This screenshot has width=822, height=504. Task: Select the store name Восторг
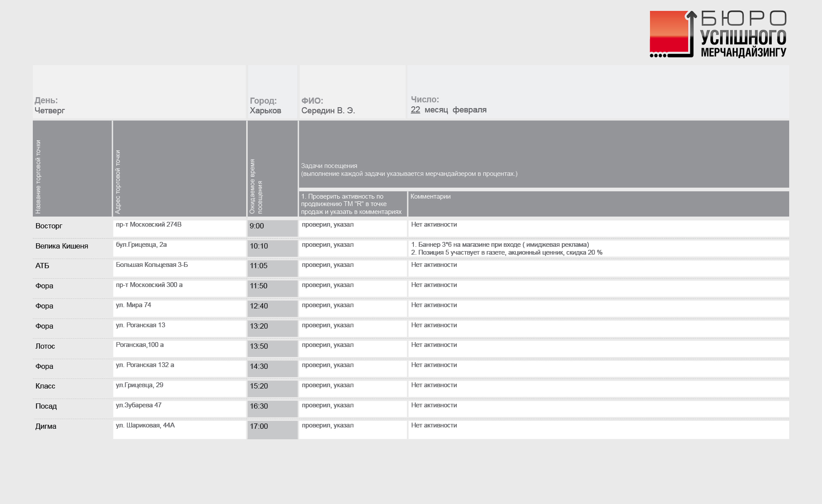point(49,226)
